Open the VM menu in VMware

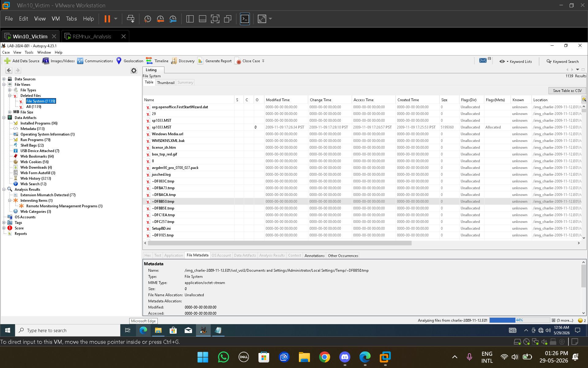pos(56,19)
